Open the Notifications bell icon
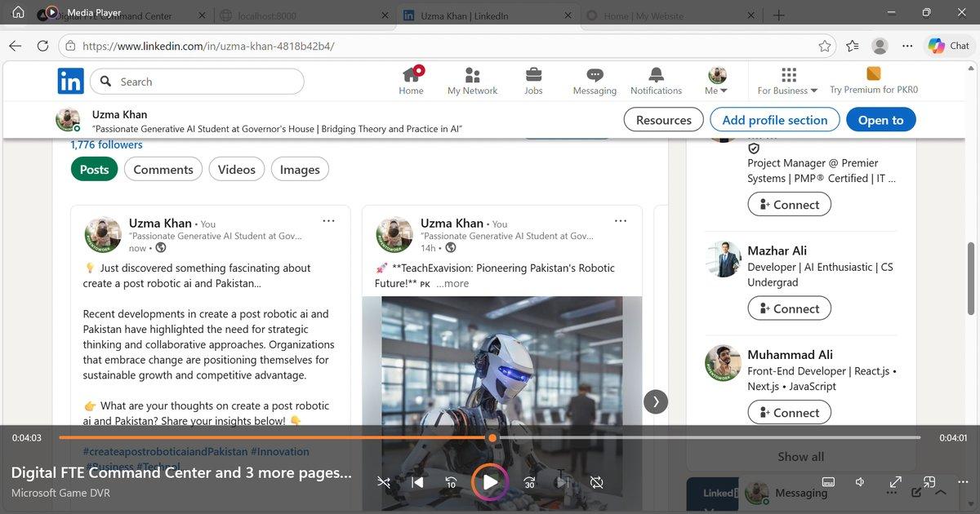Image resolution: width=980 pixels, height=514 pixels. [x=656, y=81]
